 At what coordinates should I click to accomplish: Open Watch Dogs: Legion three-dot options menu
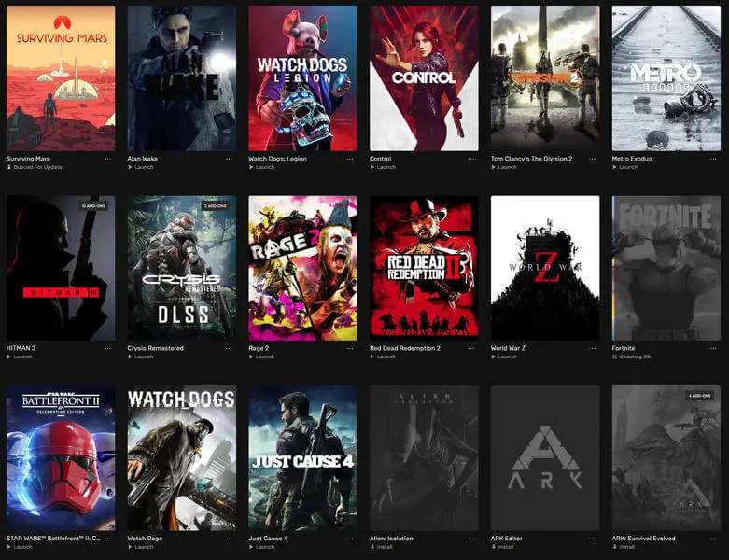[350, 159]
